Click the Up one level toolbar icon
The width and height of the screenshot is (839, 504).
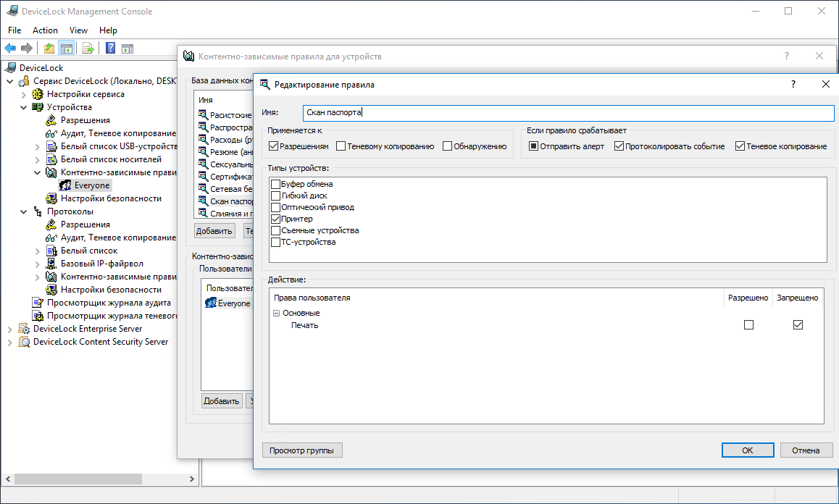49,49
